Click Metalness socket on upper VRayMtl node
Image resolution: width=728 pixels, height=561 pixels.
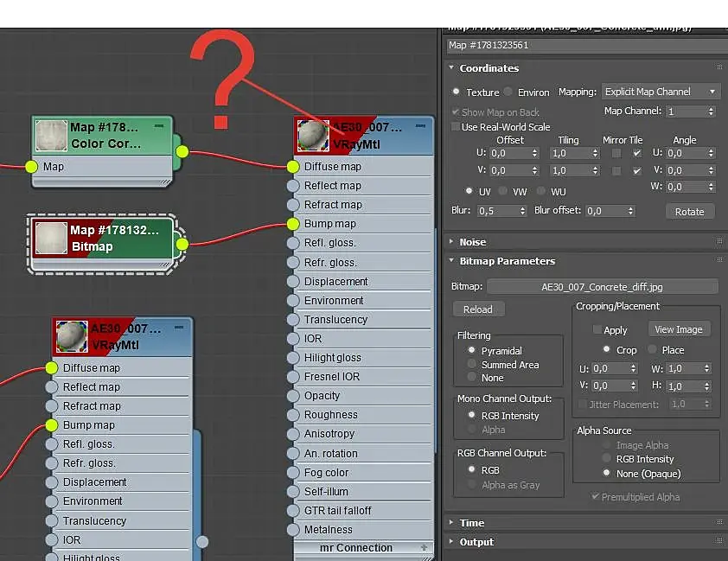pos(293,529)
